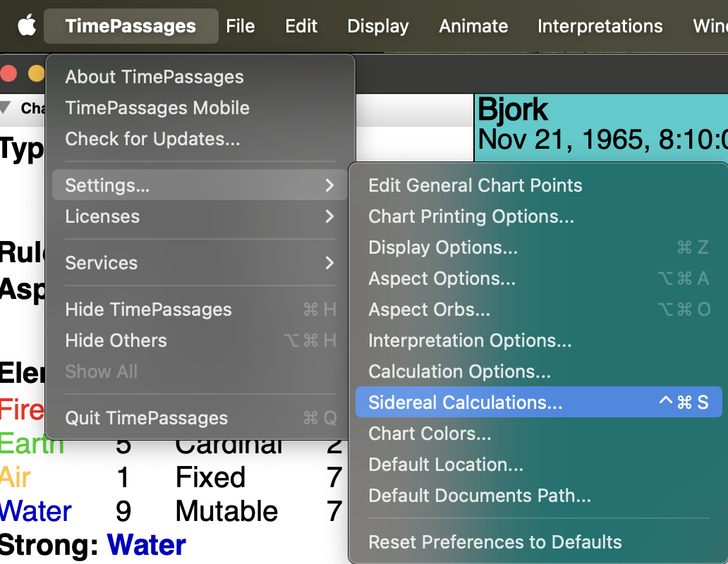728x564 pixels.
Task: Open the Apple menu
Action: click(27, 26)
